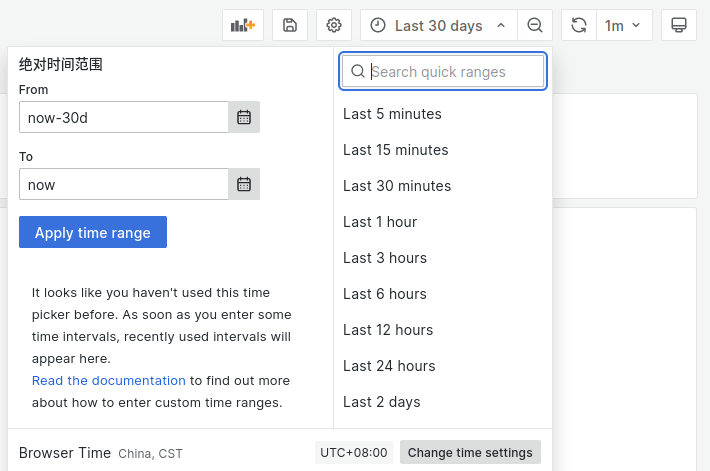Screen dimensions: 710x471
Task: Click the From input containing now-30d
Action: [x=124, y=117]
